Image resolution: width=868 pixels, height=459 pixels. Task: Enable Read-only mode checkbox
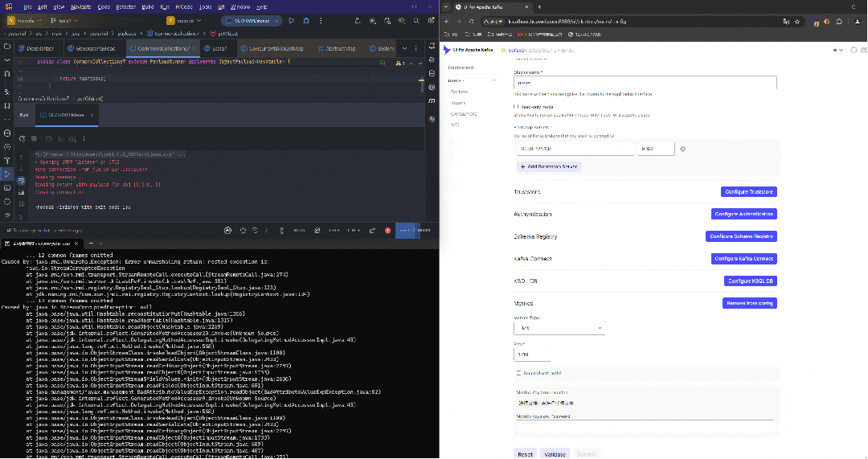coord(516,106)
